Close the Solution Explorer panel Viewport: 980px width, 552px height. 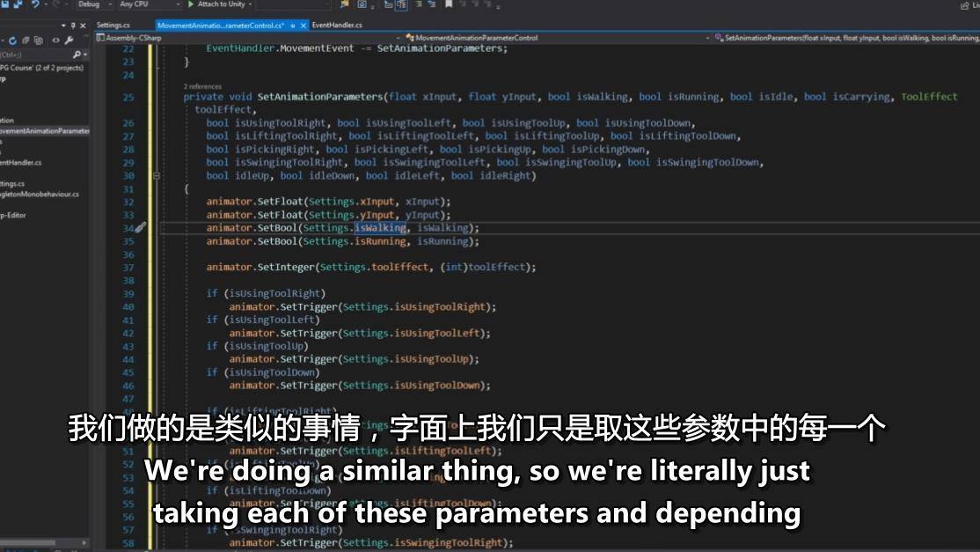(x=83, y=26)
